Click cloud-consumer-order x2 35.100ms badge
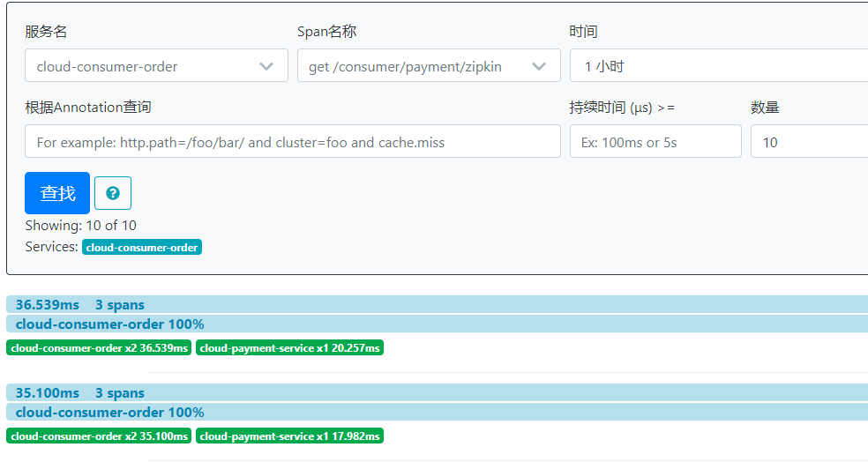This screenshot has height=462, width=868. (100, 436)
